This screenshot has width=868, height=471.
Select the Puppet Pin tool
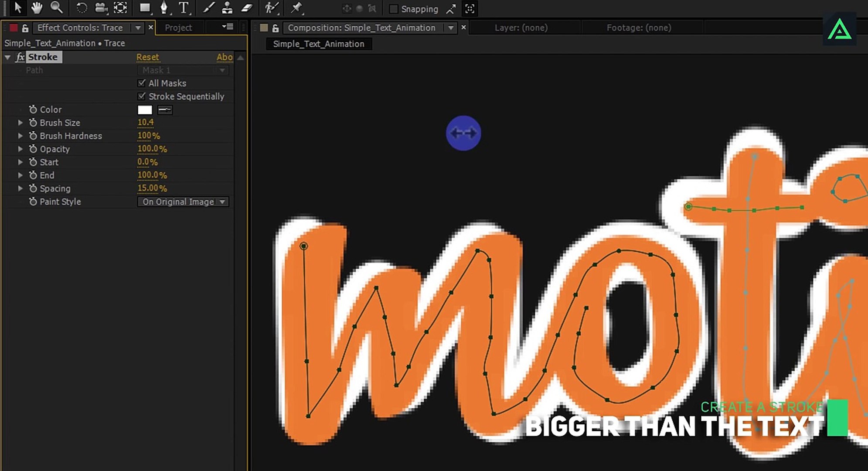(x=296, y=7)
